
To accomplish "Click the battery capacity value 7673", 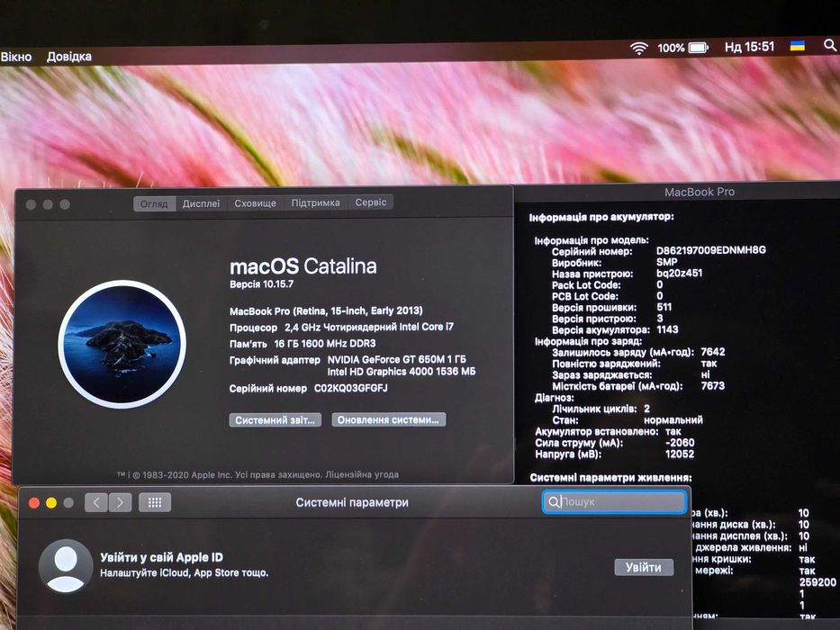I will (x=713, y=386).
